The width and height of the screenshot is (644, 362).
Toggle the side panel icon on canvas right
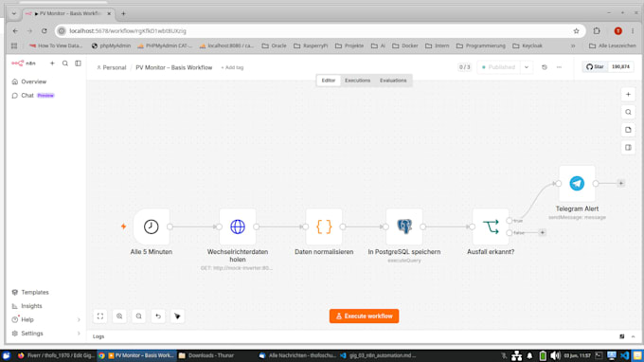628,148
